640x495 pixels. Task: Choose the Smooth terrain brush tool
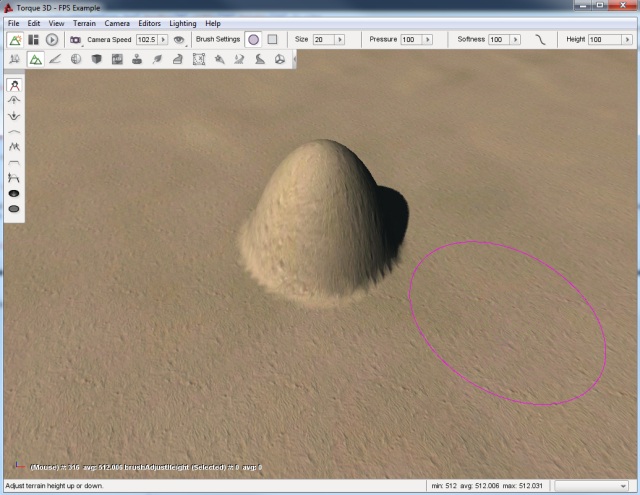tap(15, 131)
